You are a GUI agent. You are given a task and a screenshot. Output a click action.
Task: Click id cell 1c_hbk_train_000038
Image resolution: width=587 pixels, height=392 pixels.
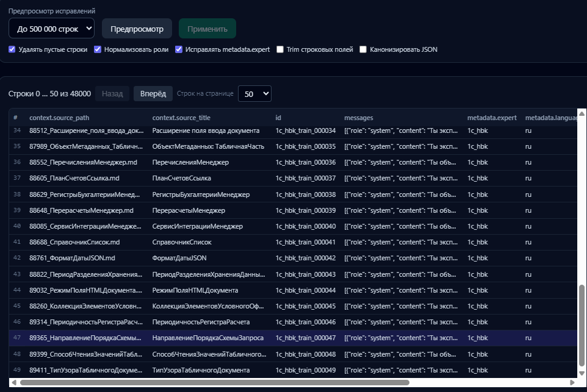tap(306, 194)
